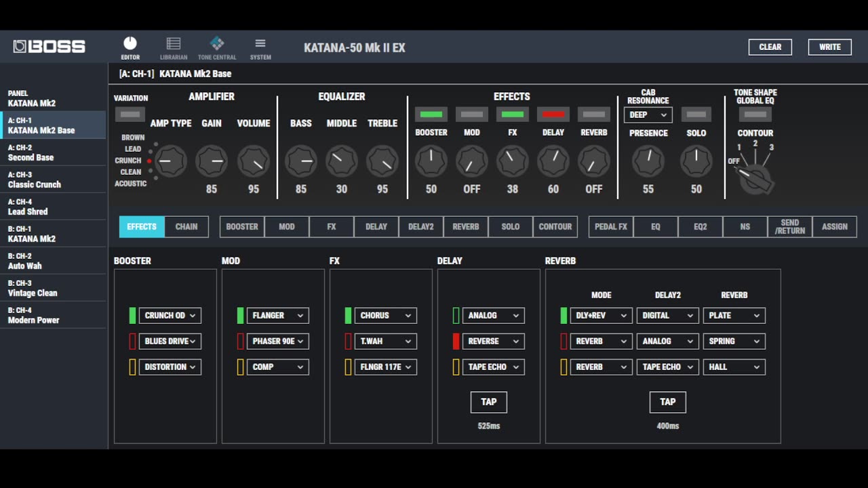Open the T.WAH FX type dropdown
This screenshot has width=868, height=488.
(385, 341)
